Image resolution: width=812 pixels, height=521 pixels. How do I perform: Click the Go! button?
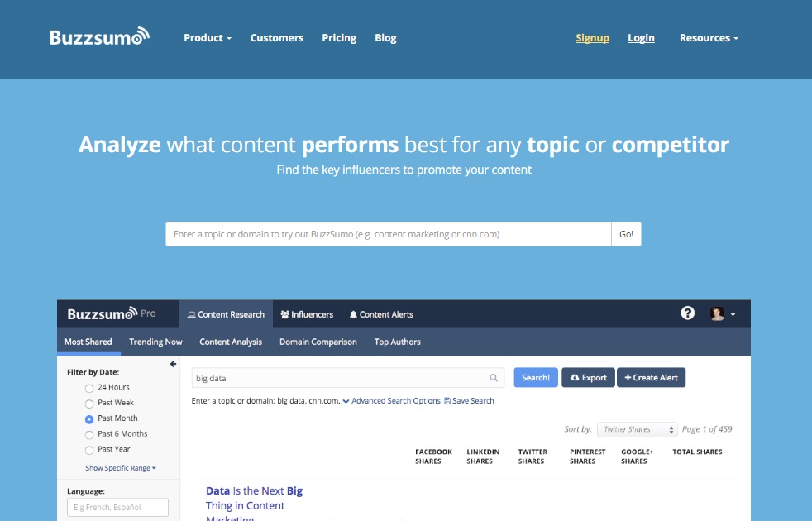[x=626, y=234]
